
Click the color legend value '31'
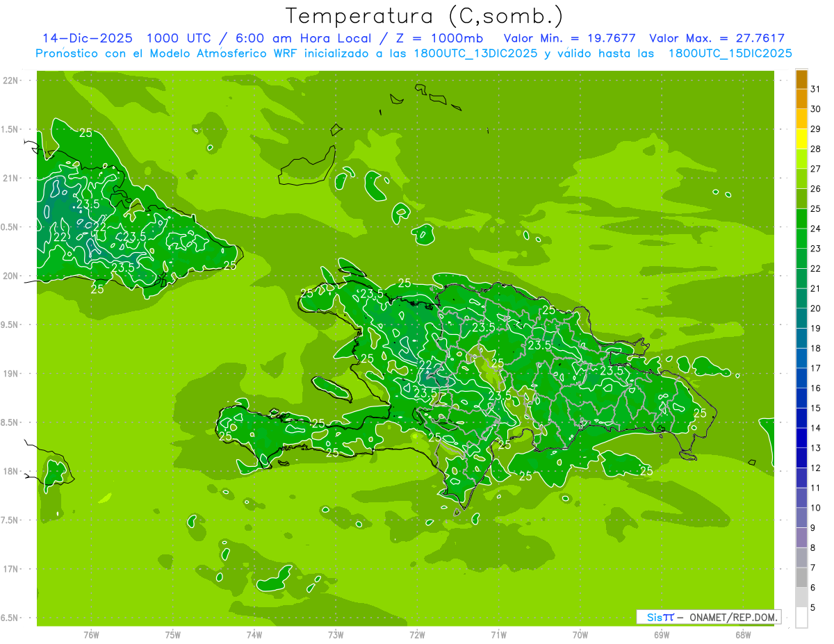coord(816,89)
